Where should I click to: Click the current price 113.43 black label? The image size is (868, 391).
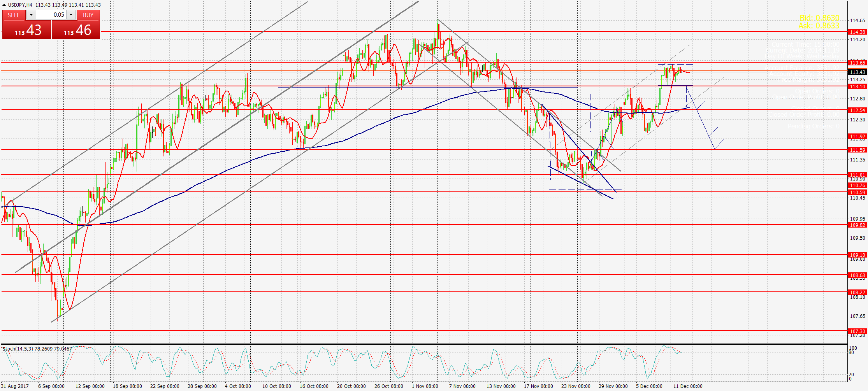point(857,72)
